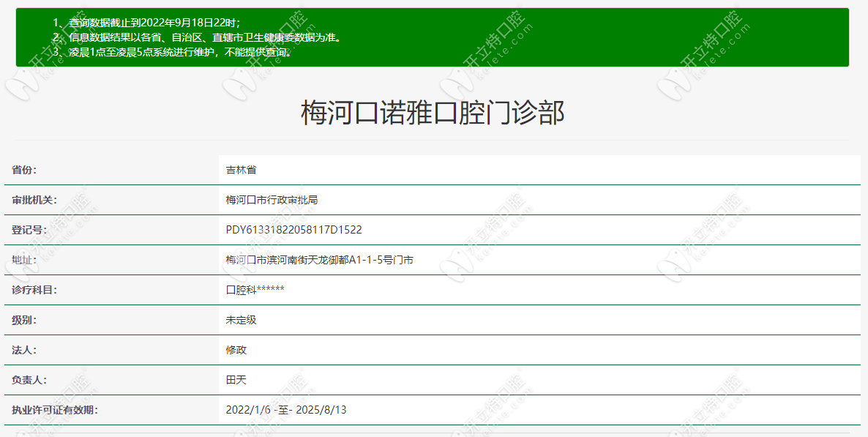Click the legal person name 修政
The height and width of the screenshot is (437, 868).
236,350
